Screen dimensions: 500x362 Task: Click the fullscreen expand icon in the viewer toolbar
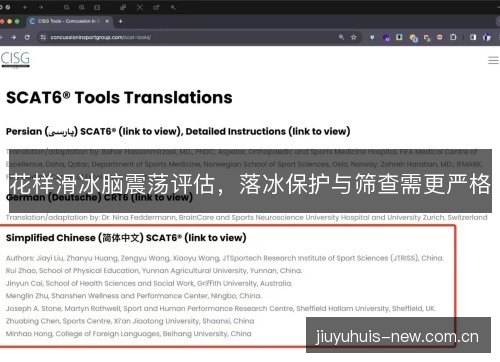click(140, 7)
